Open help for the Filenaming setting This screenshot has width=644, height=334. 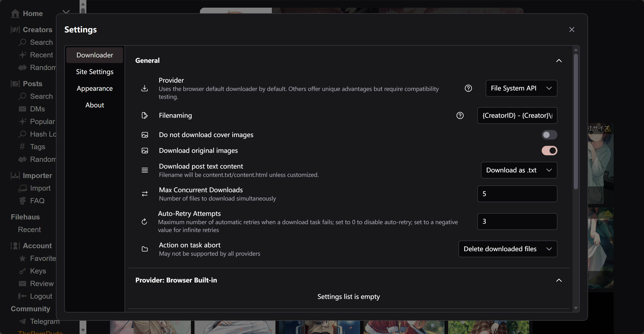[460, 115]
